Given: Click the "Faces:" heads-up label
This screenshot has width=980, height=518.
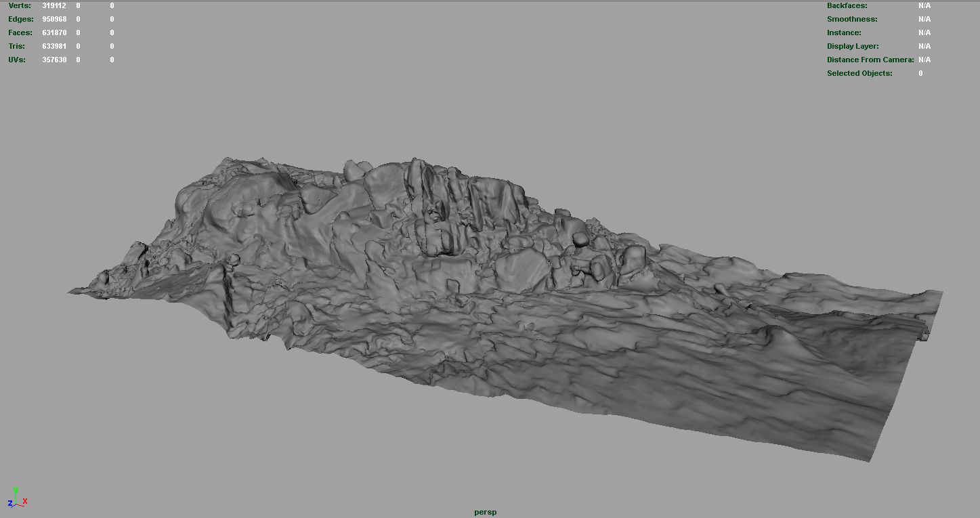Looking at the screenshot, I should 20,33.
